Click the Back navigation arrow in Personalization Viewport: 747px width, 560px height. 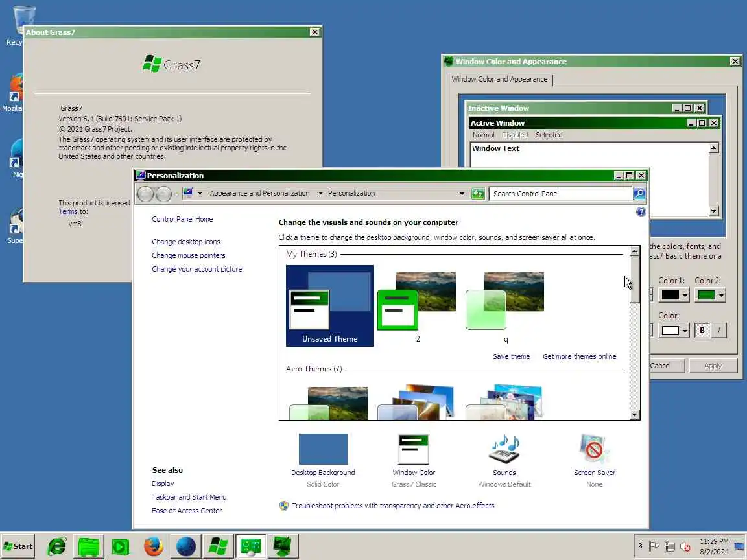[x=145, y=194]
